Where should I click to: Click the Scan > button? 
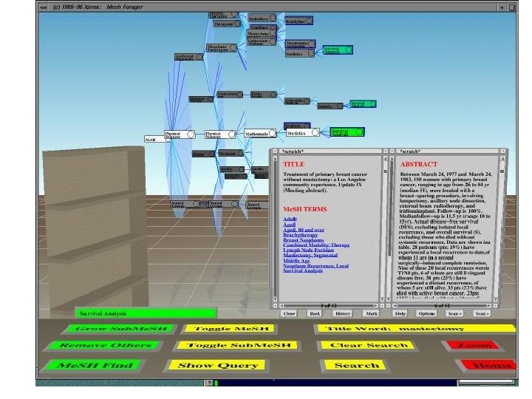point(482,313)
